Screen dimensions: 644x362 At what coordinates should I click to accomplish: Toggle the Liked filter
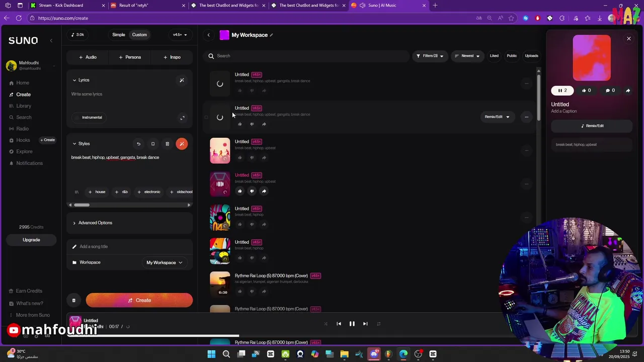[494, 56]
